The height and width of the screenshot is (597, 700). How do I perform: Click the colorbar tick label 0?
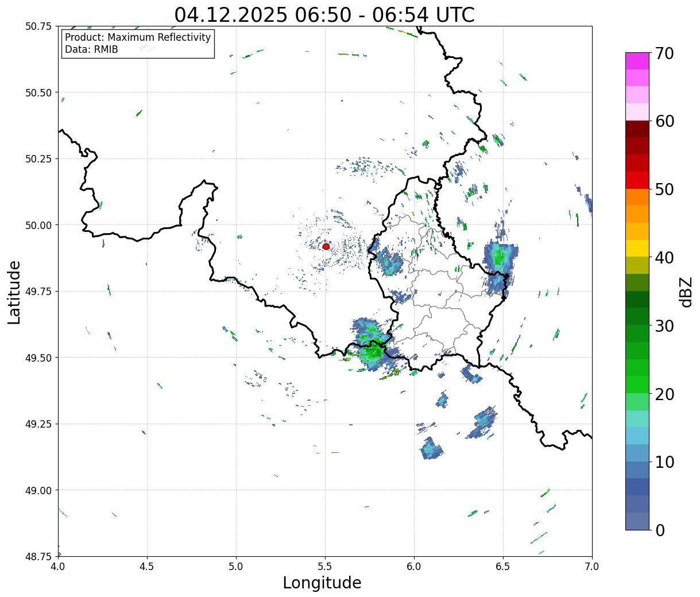pos(660,530)
